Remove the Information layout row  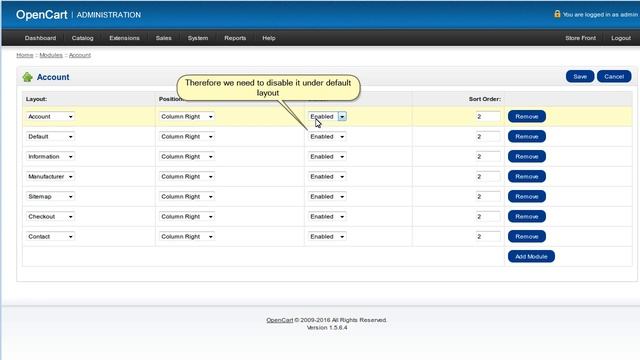point(527,156)
